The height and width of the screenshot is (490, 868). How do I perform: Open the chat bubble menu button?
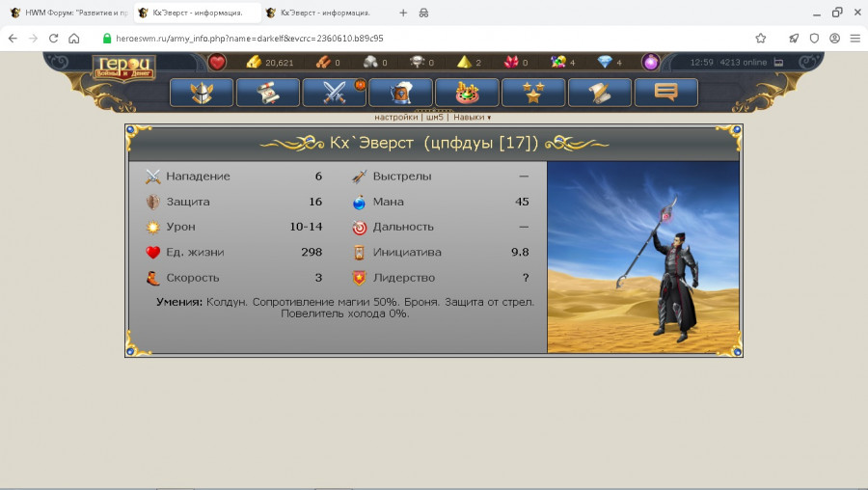(666, 92)
